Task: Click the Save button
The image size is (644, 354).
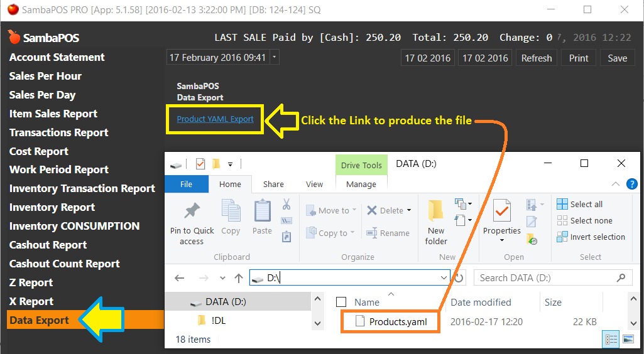Action: (618, 58)
